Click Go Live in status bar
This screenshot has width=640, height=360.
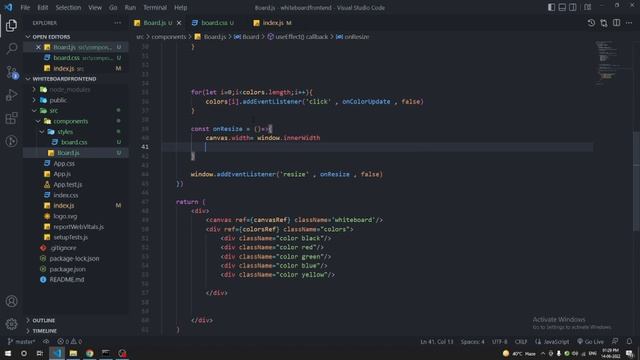(x=590, y=341)
